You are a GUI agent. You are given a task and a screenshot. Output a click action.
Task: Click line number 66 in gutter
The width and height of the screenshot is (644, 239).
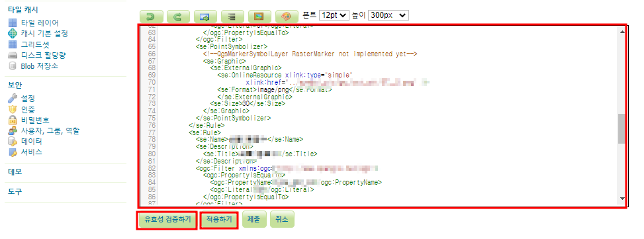152,54
